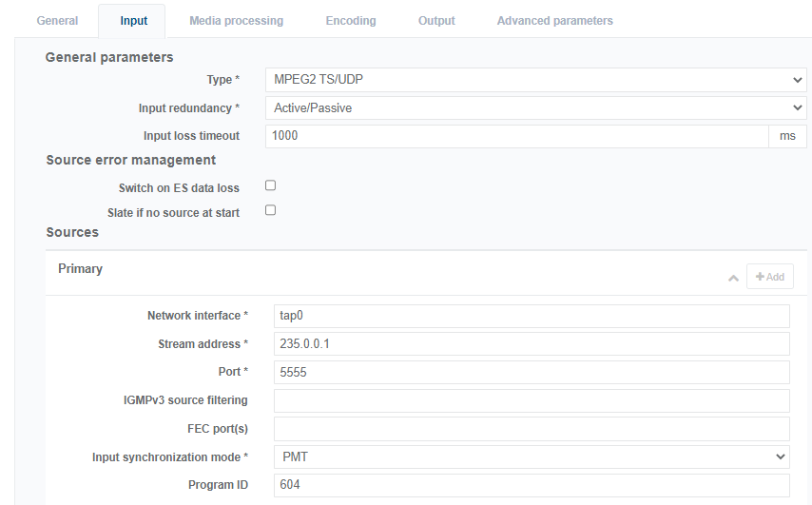This screenshot has width=812, height=505.
Task: Open the Media processing tab
Action: [236, 21]
